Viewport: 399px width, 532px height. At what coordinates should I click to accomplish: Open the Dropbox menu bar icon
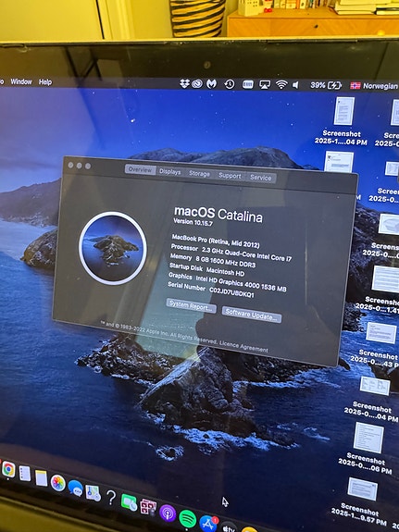184,83
